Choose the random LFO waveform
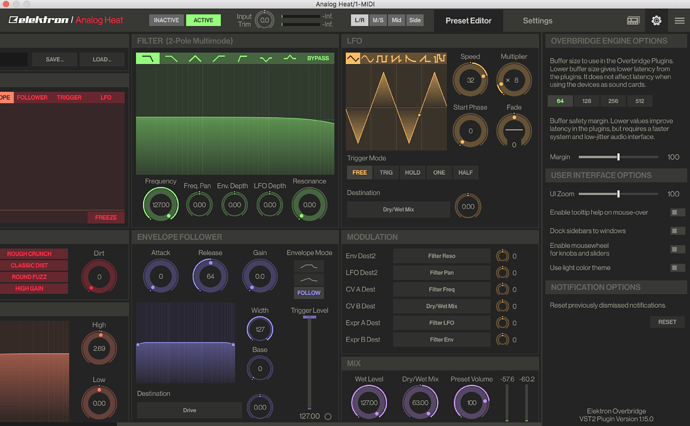This screenshot has height=426, width=690. click(x=439, y=58)
